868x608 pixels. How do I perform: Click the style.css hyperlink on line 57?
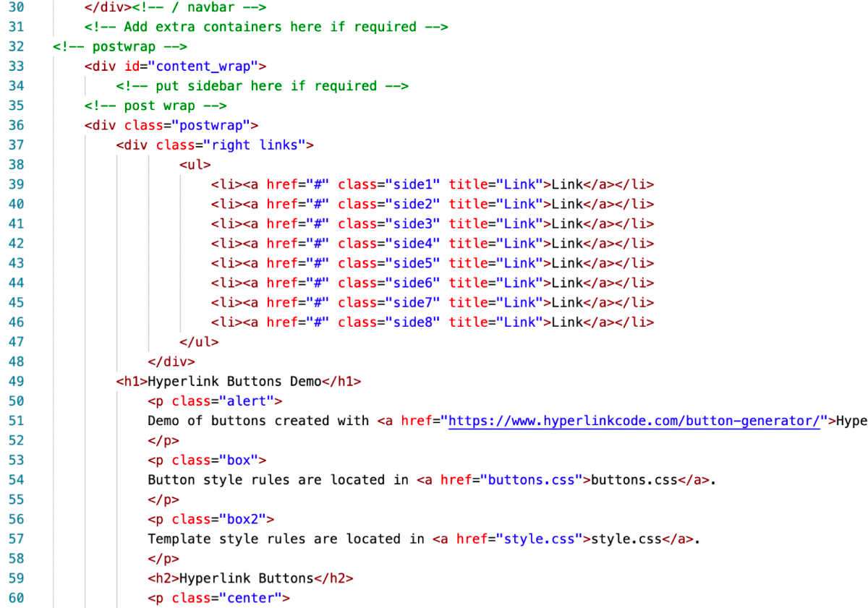tap(541, 539)
